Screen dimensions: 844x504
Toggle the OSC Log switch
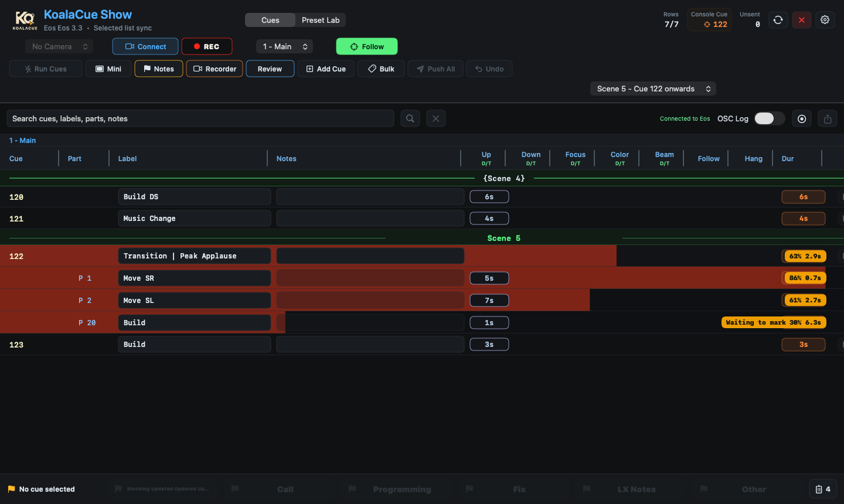click(770, 118)
